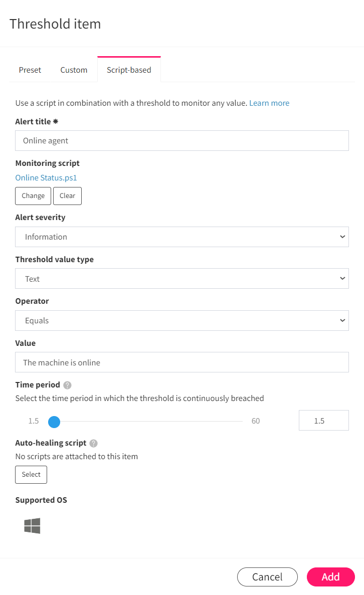Switch to the Custom tab
This screenshot has width=364, height=595.
pyautogui.click(x=74, y=70)
